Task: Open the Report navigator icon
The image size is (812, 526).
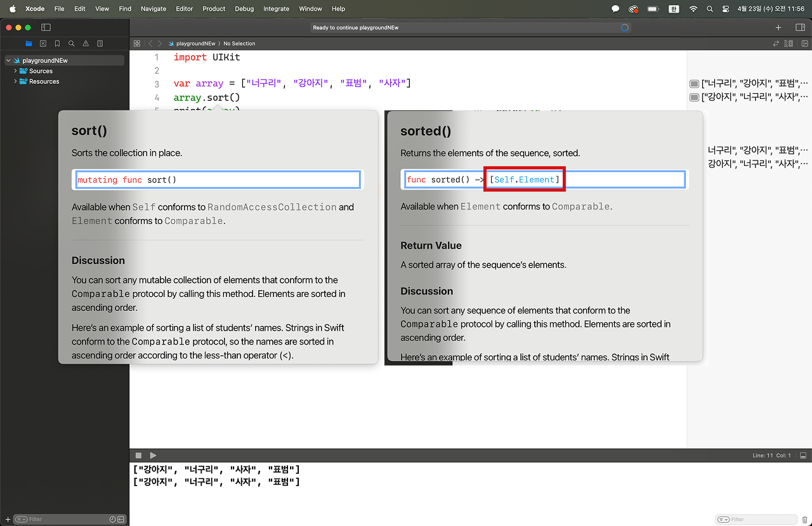Action: (x=100, y=44)
